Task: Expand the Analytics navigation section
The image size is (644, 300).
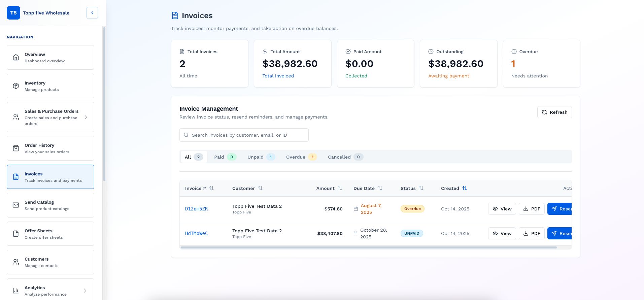Action: (85, 291)
